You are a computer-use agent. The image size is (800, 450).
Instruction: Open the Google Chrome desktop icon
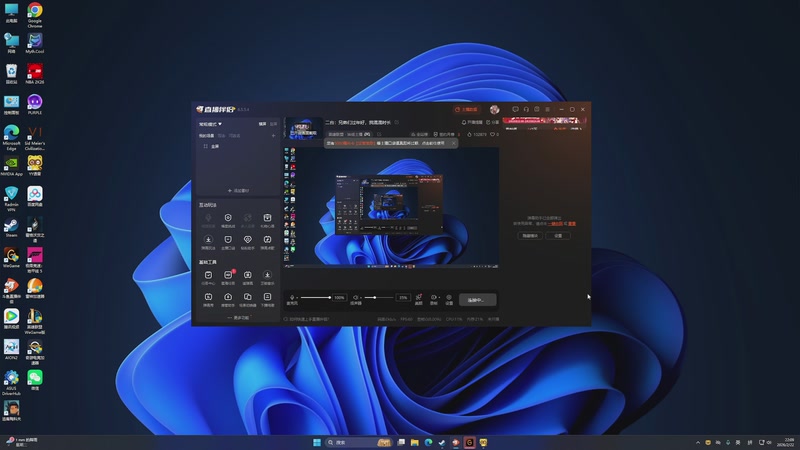coord(35,15)
